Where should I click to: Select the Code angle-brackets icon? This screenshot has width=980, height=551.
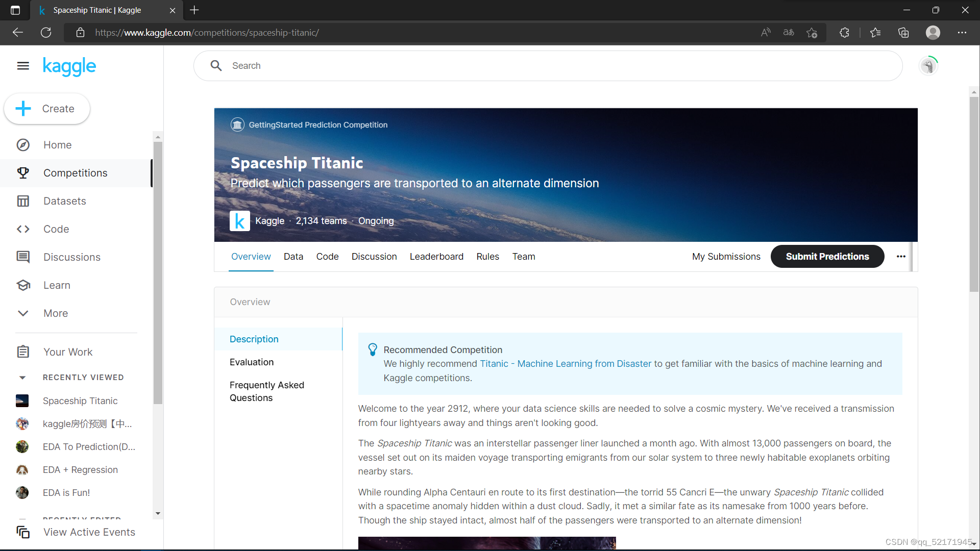tap(23, 229)
